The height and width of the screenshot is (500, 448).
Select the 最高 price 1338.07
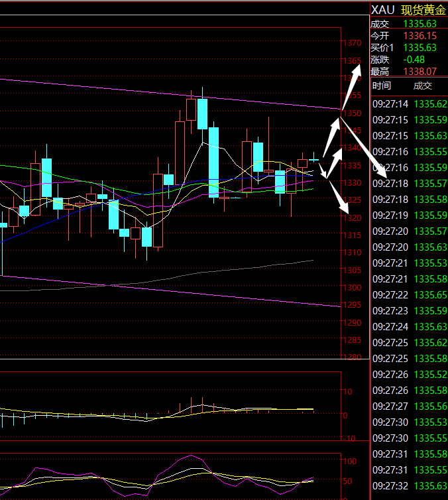[x=420, y=72]
